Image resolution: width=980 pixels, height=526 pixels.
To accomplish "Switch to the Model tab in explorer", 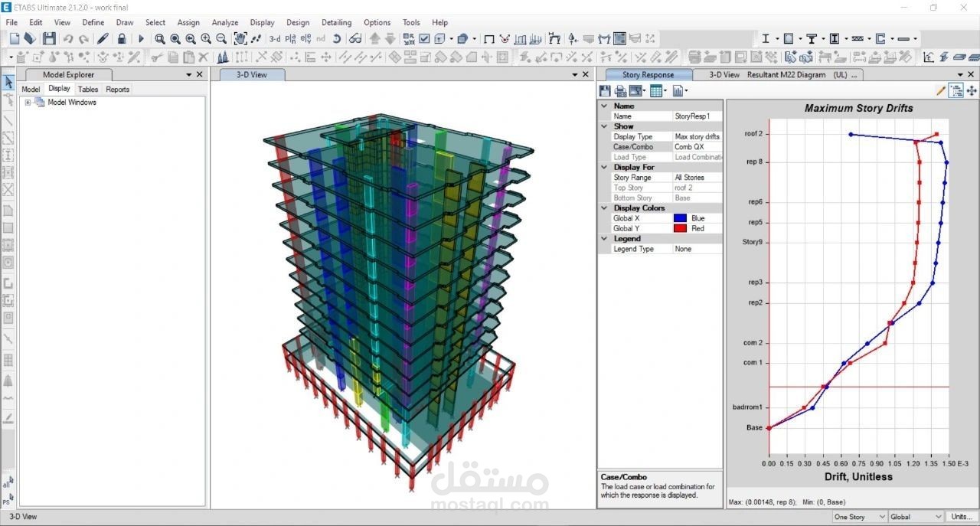I will (31, 90).
